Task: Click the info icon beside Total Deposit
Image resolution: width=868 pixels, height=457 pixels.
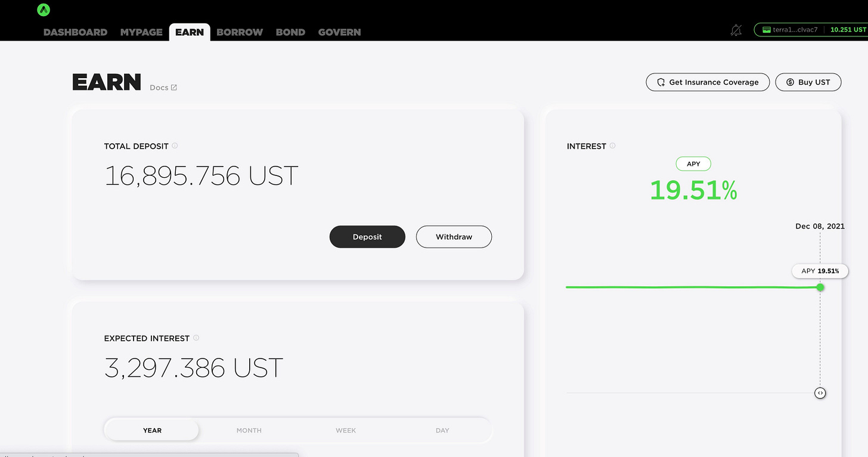Action: click(175, 146)
